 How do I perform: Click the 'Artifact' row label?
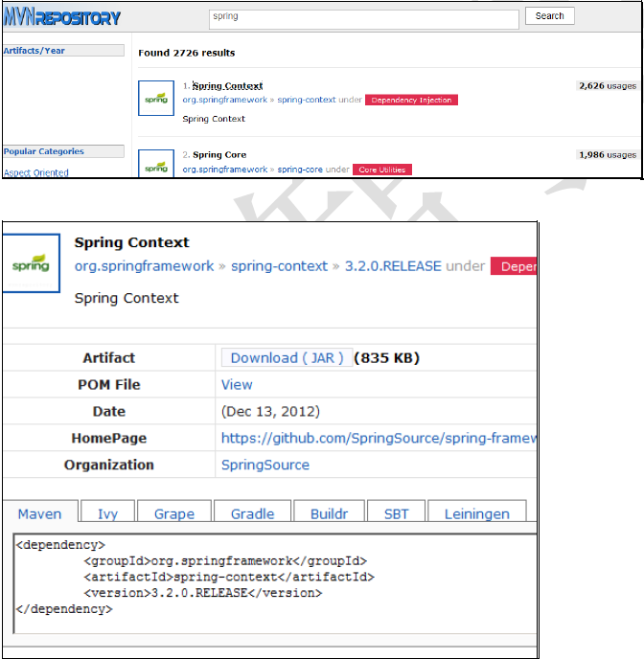(x=109, y=358)
